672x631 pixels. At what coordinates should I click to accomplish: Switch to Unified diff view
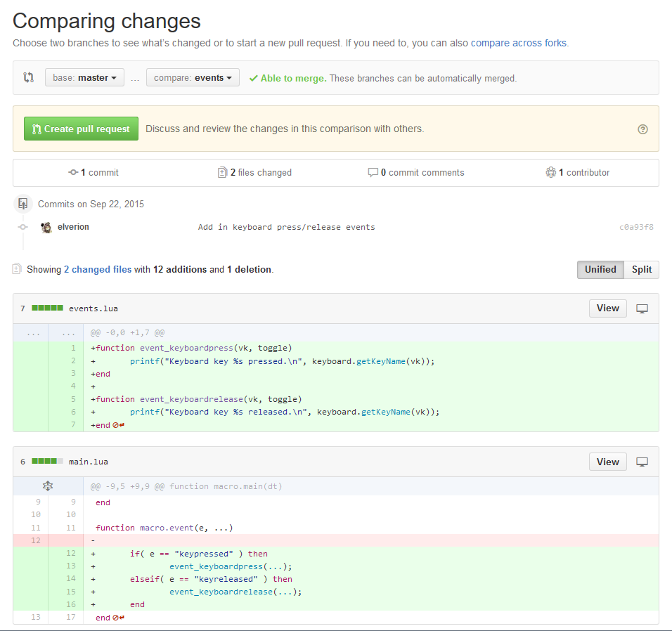point(600,270)
